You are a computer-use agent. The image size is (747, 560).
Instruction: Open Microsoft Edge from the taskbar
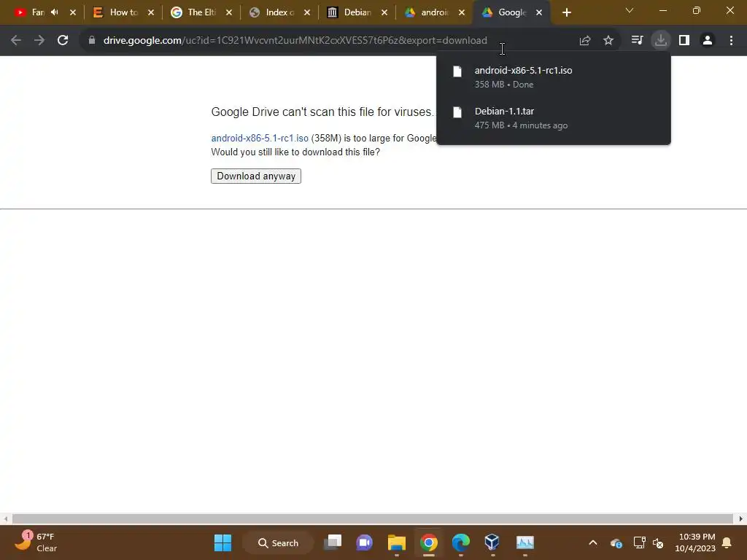click(460, 542)
